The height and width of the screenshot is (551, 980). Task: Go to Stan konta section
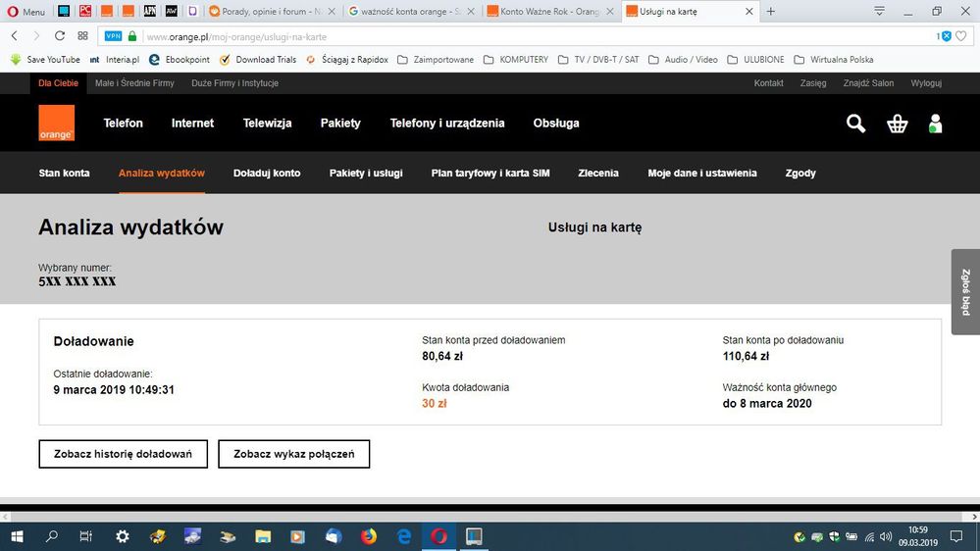coord(65,174)
